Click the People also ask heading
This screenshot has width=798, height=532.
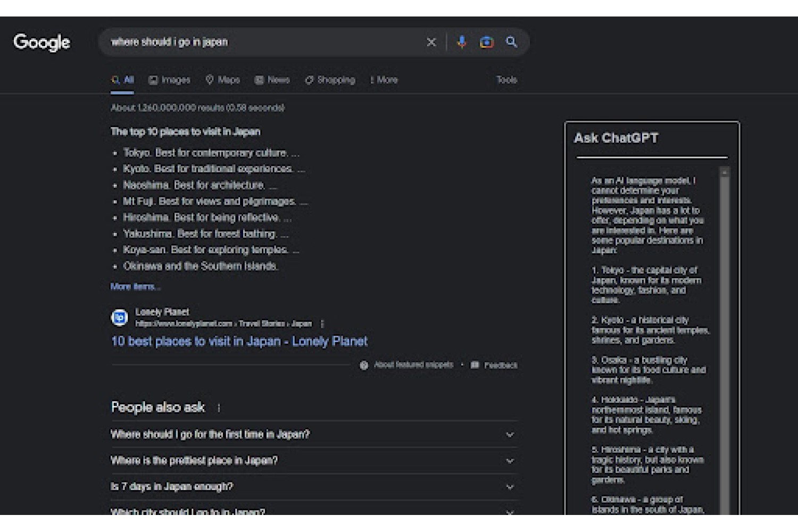pyautogui.click(x=157, y=408)
